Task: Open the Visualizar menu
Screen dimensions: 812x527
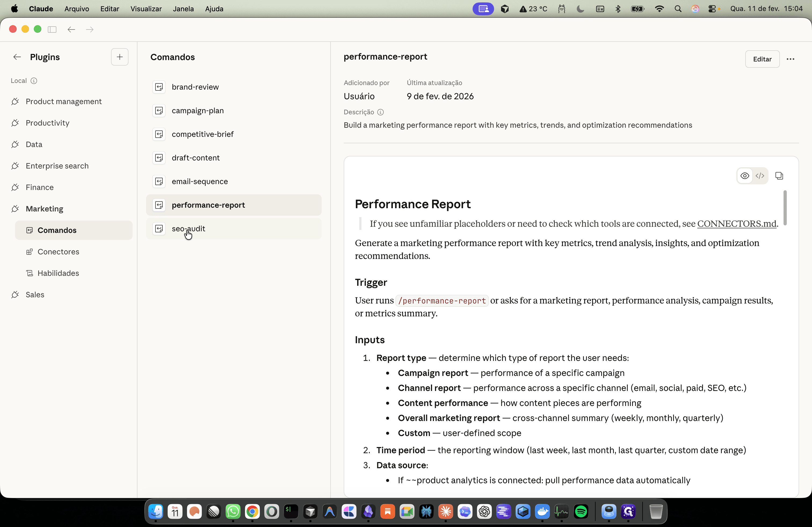Action: pos(146,9)
